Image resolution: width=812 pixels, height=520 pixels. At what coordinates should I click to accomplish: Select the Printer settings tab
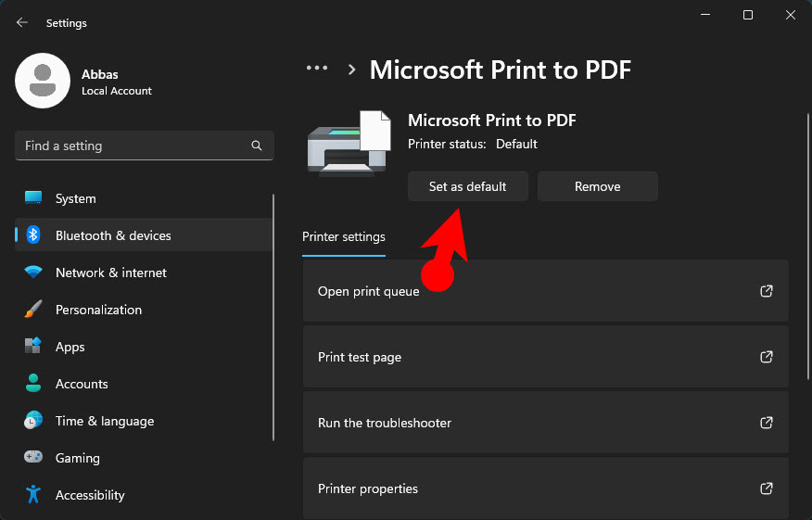(x=344, y=237)
